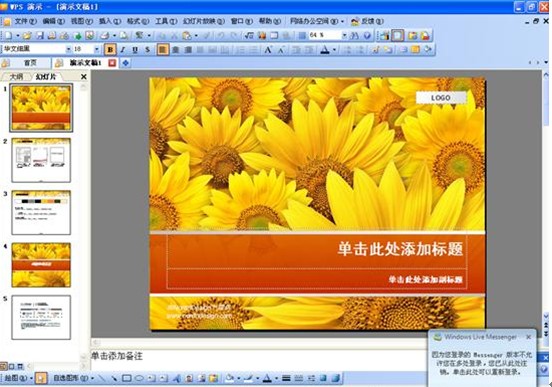Center-align the text
The width and height of the screenshot is (552, 387).
(175, 50)
